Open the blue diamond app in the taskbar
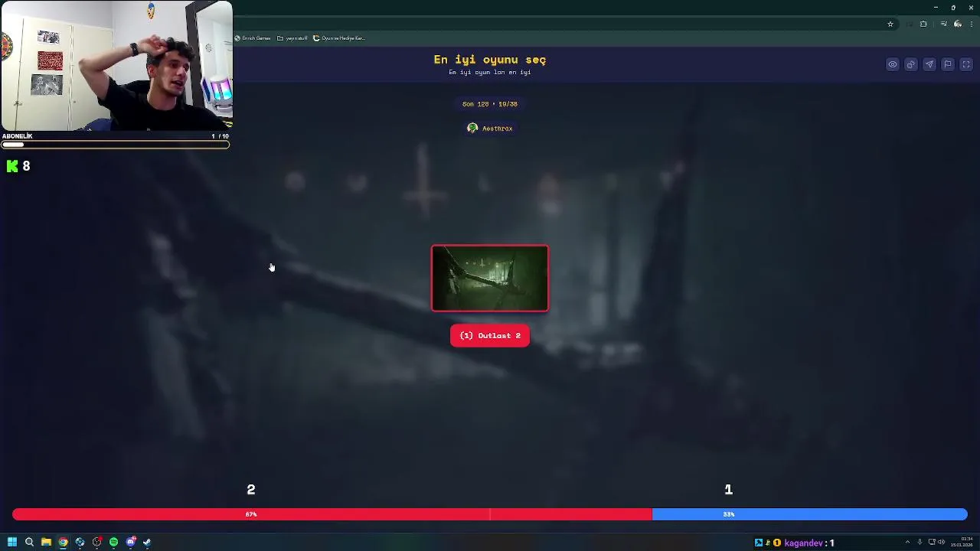The height and width of the screenshot is (551, 980). (x=80, y=543)
